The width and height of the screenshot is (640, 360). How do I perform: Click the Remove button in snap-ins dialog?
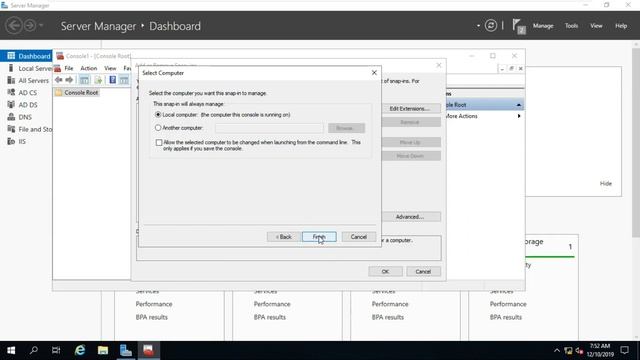(410, 122)
